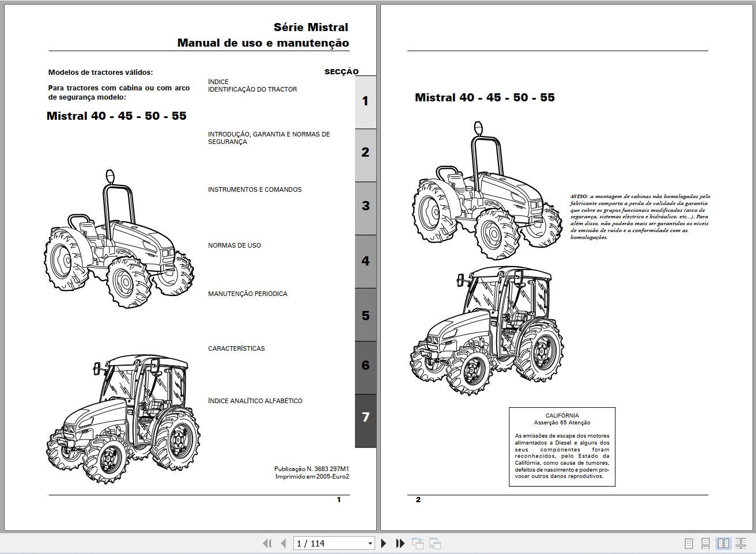Go to the first page

tap(267, 543)
